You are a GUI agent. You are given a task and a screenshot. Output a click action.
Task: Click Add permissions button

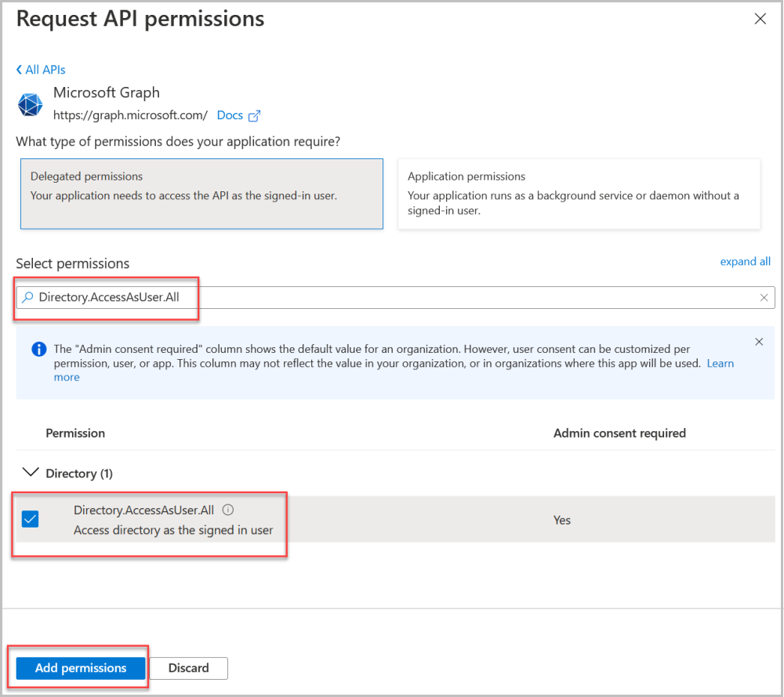[81, 668]
